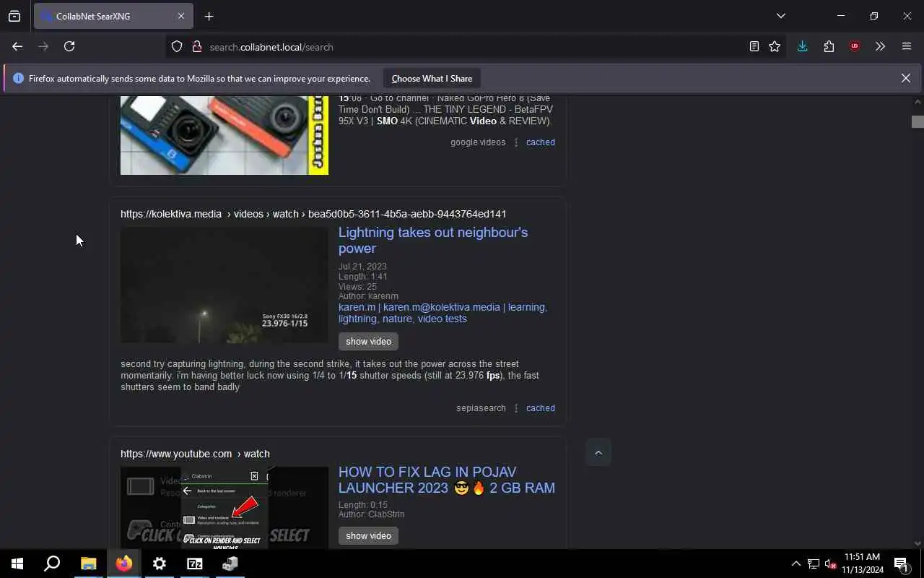Show hidden system tray icons
Viewport: 924px width, 578px height.
(x=796, y=564)
